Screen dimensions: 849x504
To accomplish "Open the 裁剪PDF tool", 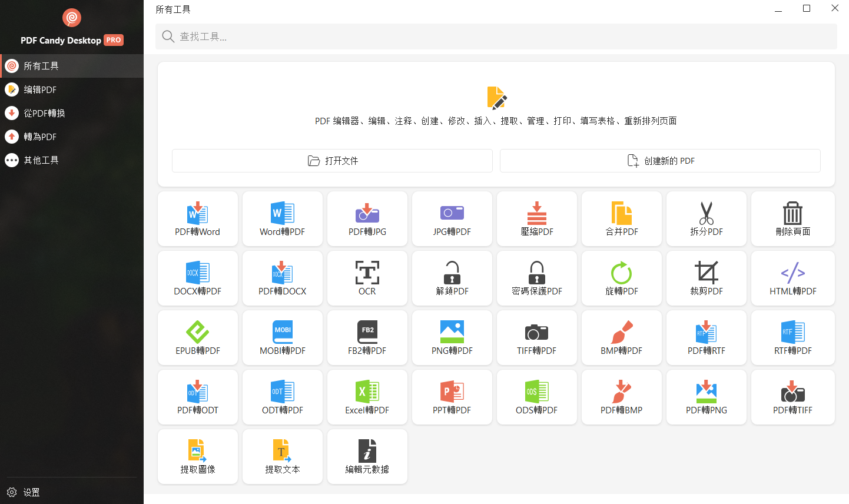I will tap(706, 278).
